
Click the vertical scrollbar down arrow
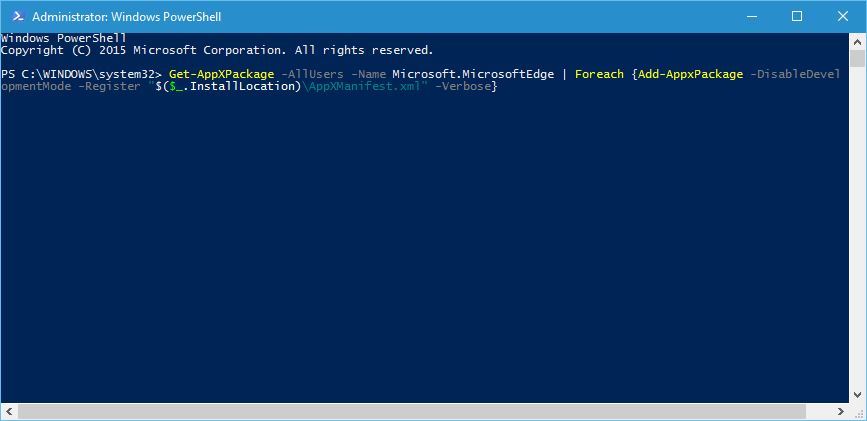click(858, 394)
